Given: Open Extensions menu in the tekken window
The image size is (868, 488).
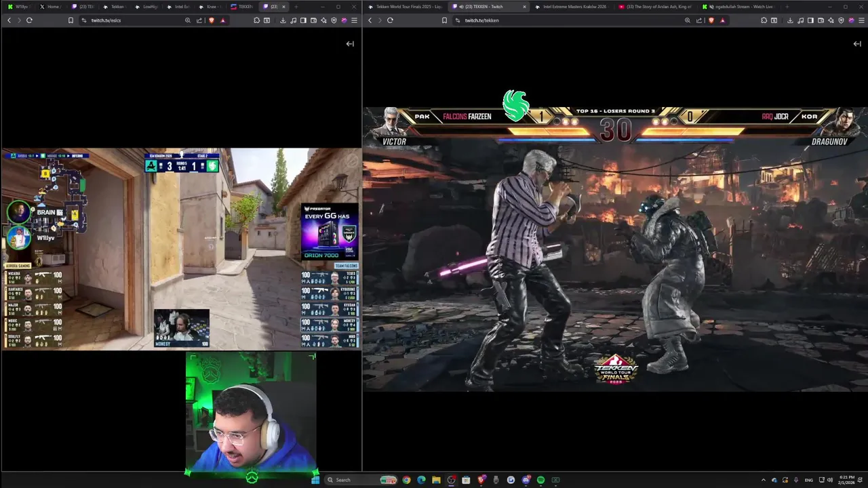Looking at the screenshot, I should click(x=764, y=20).
